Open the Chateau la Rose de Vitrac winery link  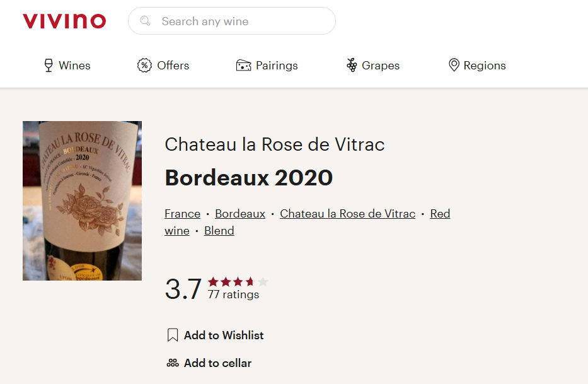(x=347, y=214)
